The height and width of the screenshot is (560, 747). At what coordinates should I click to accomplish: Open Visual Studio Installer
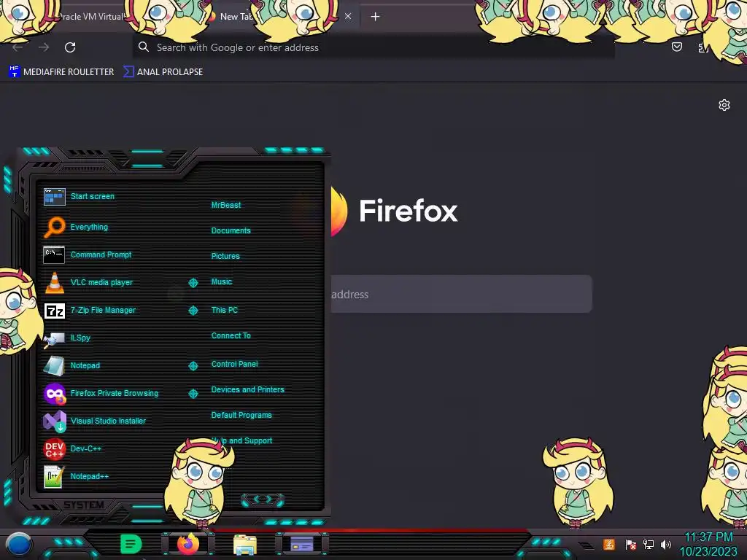(94, 421)
